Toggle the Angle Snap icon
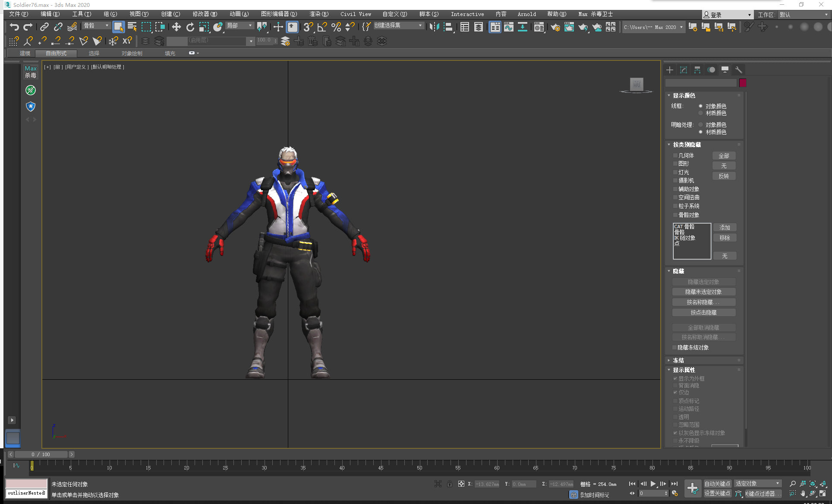Viewport: 832px width, 504px height. click(x=322, y=27)
